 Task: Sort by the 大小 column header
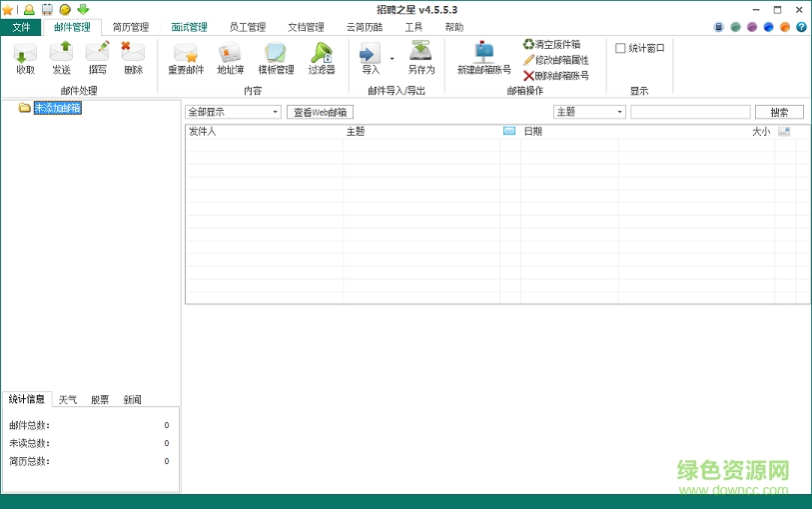761,132
